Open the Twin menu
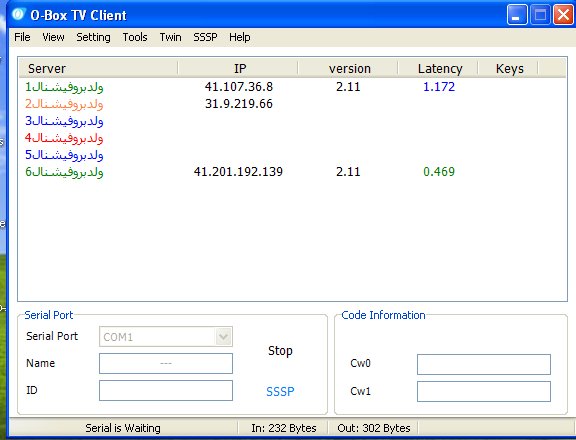Image resolution: width=576 pixels, height=440 pixels. click(170, 37)
